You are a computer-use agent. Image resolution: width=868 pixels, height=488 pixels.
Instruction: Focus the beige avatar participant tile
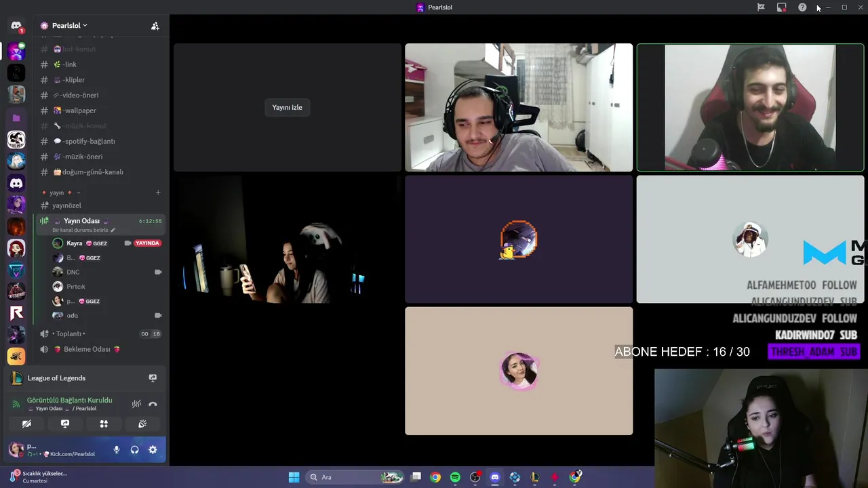pos(519,371)
